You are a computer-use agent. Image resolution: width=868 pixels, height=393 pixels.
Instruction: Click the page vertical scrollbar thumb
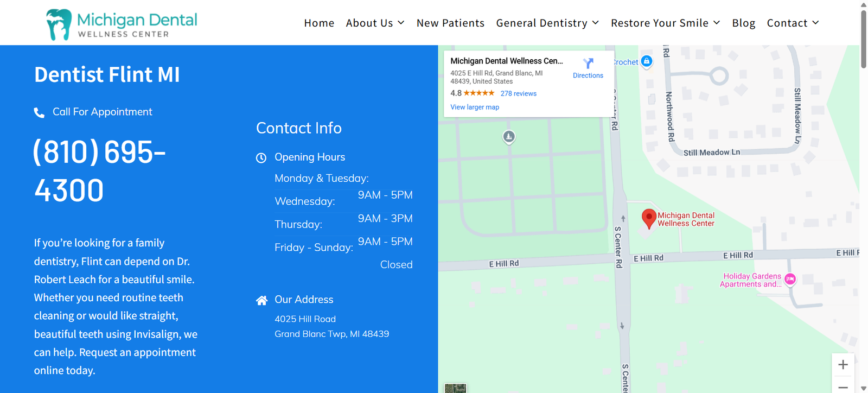coord(864,39)
